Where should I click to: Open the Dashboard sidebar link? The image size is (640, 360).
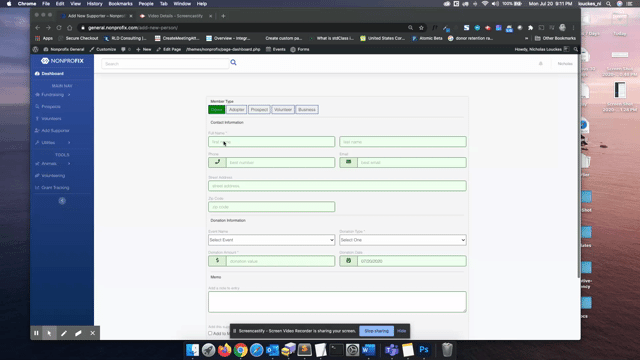coord(49,73)
